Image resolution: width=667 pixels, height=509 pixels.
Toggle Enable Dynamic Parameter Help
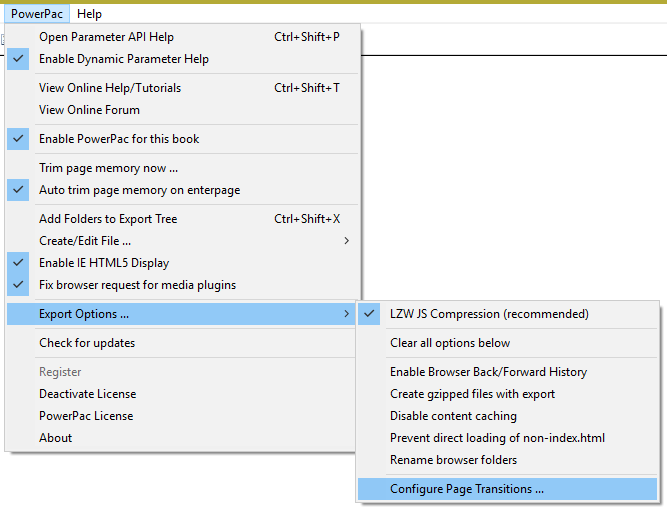[182, 59]
